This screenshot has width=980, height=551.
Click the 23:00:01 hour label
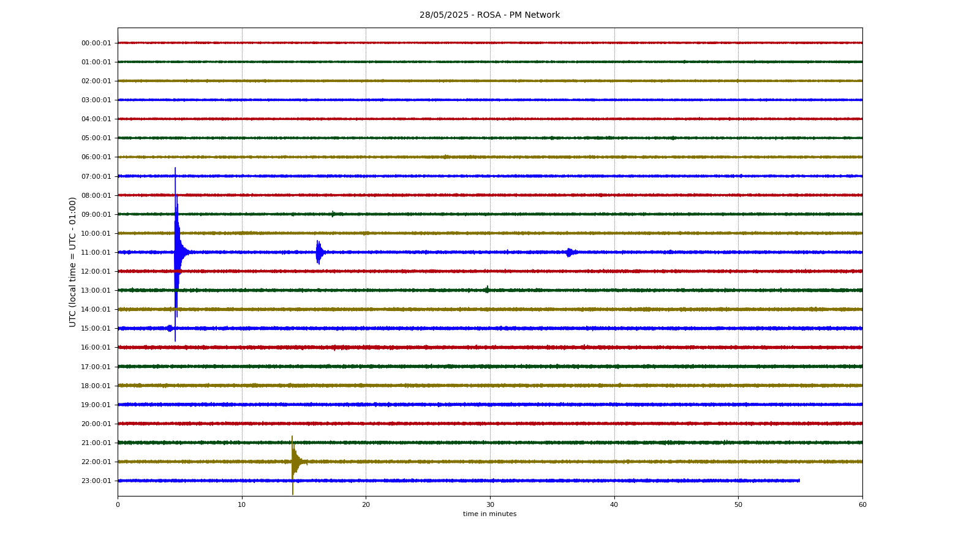96,481
